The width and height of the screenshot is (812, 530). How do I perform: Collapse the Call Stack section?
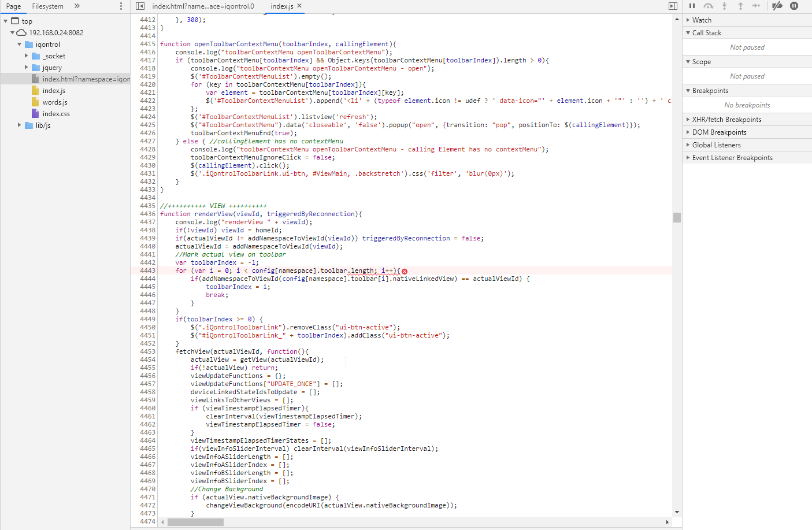747,32
